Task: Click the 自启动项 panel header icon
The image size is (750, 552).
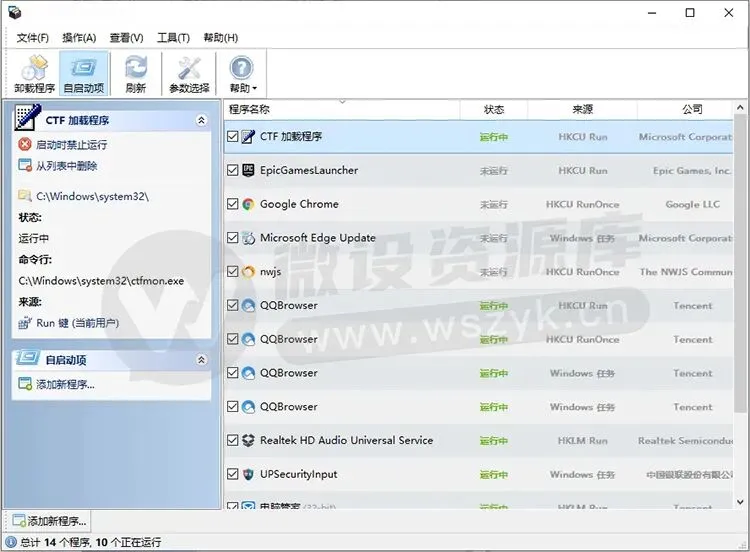Action: 27,358
